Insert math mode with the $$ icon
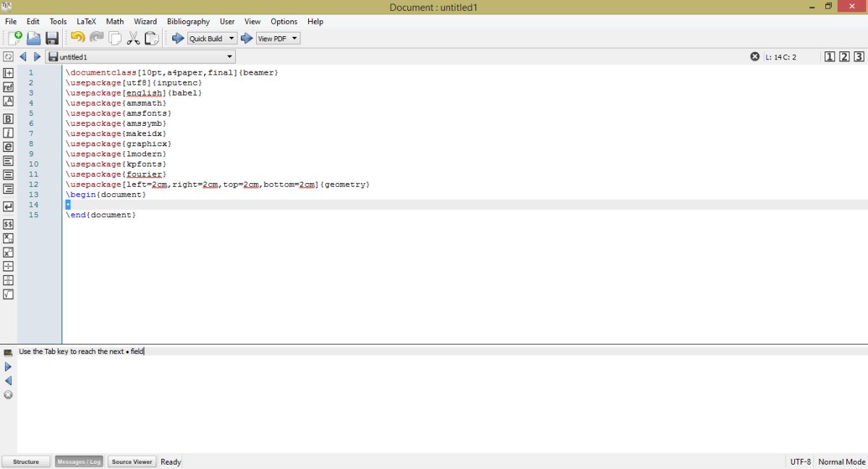Viewport: 868px width, 469px height. 9,224
